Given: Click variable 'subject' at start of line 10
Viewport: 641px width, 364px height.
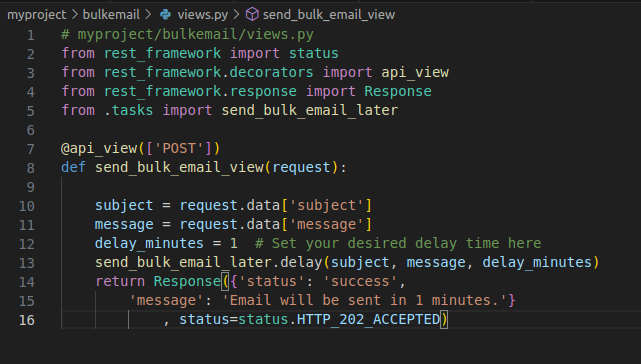Looking at the screenshot, I should [x=124, y=205].
